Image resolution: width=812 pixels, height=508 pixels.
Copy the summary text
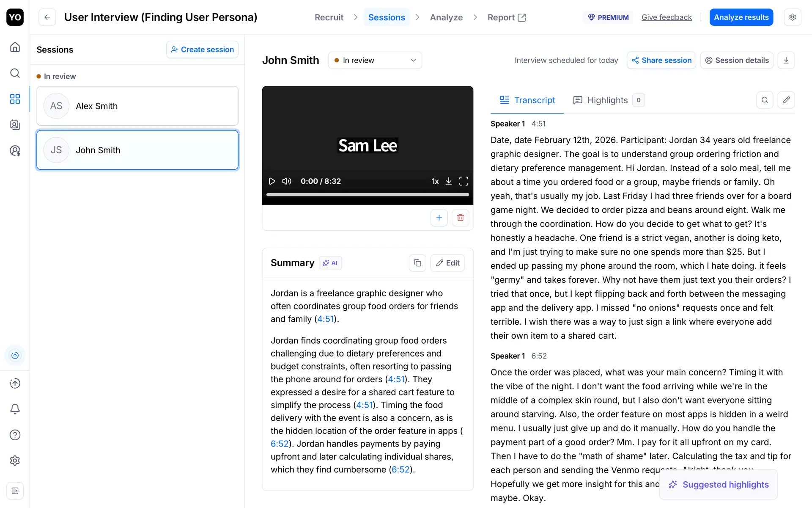point(417,263)
